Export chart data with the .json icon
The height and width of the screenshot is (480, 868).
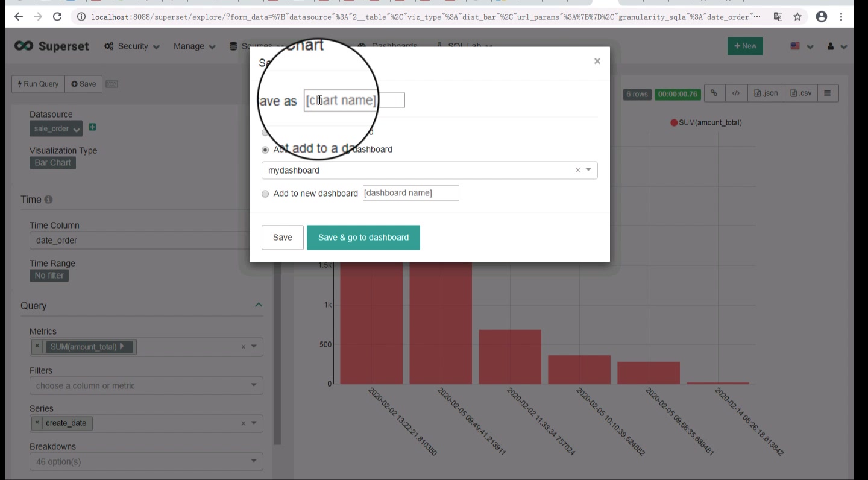click(x=765, y=93)
